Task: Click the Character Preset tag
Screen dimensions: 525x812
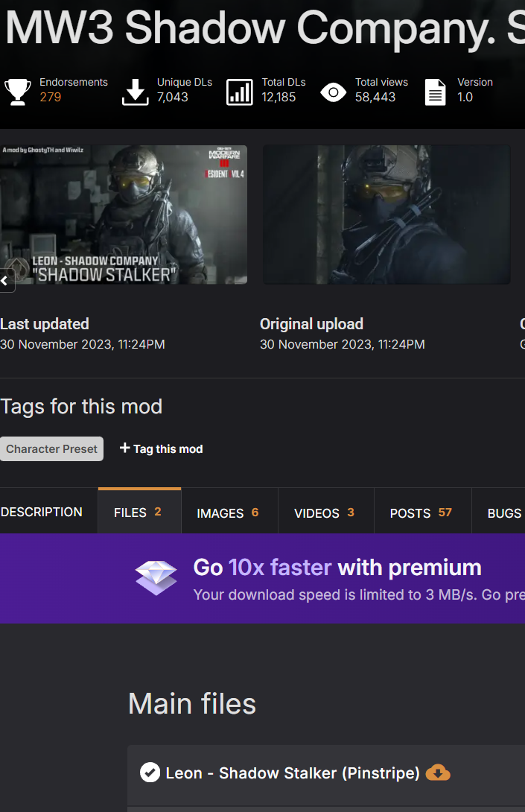Action: tap(51, 448)
